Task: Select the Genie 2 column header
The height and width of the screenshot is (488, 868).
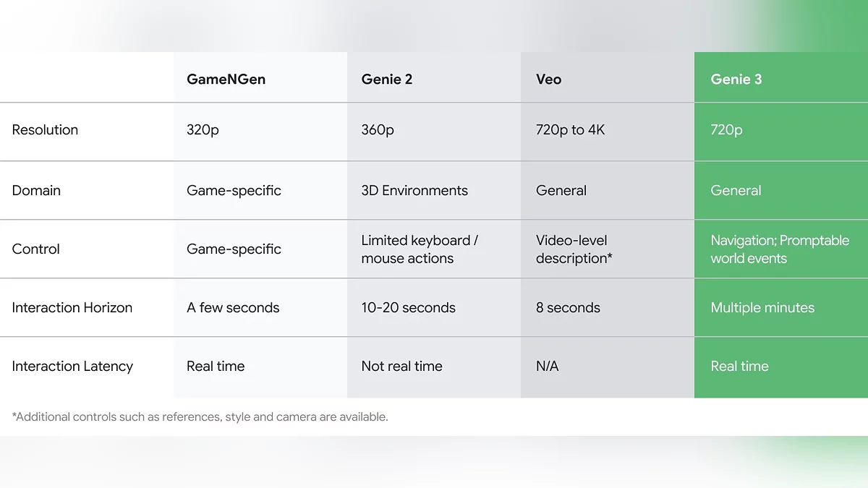Action: coord(387,80)
